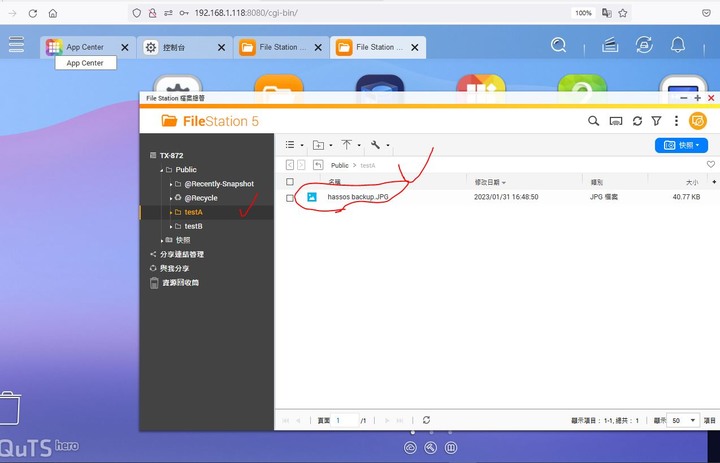Click the first desktop page indicator dot
Viewport: 720px width, 463px height.
pos(412,432)
